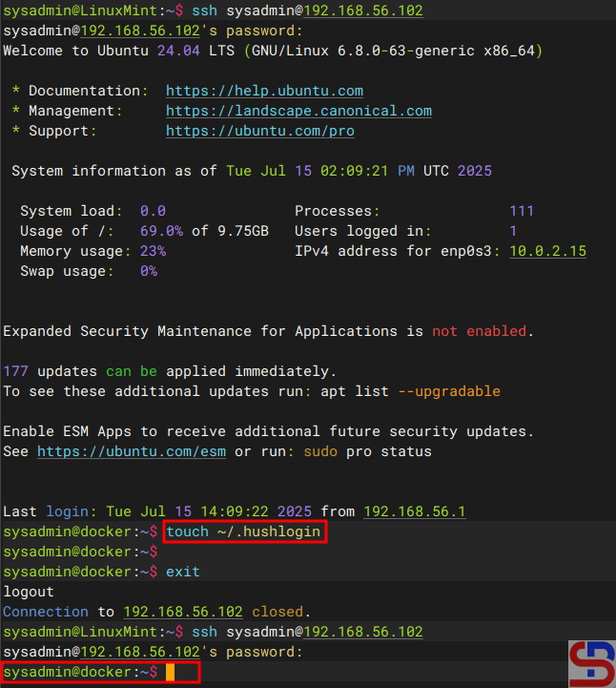The width and height of the screenshot is (616, 688).
Task: Click the 192.168.56.1 address in Last login line
Action: click(414, 511)
